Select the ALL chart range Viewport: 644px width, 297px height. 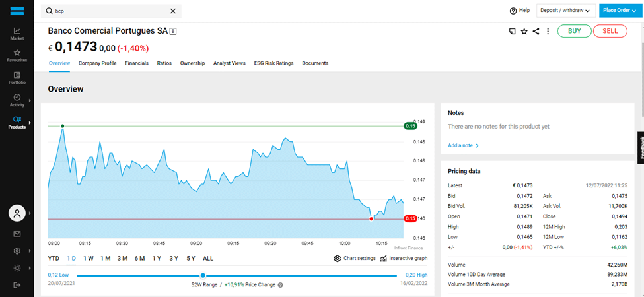click(x=208, y=259)
